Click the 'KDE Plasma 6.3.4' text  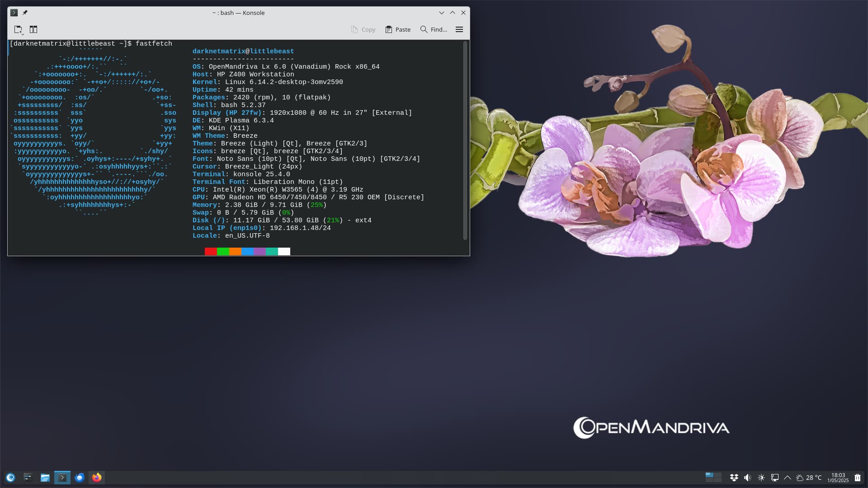click(241, 121)
